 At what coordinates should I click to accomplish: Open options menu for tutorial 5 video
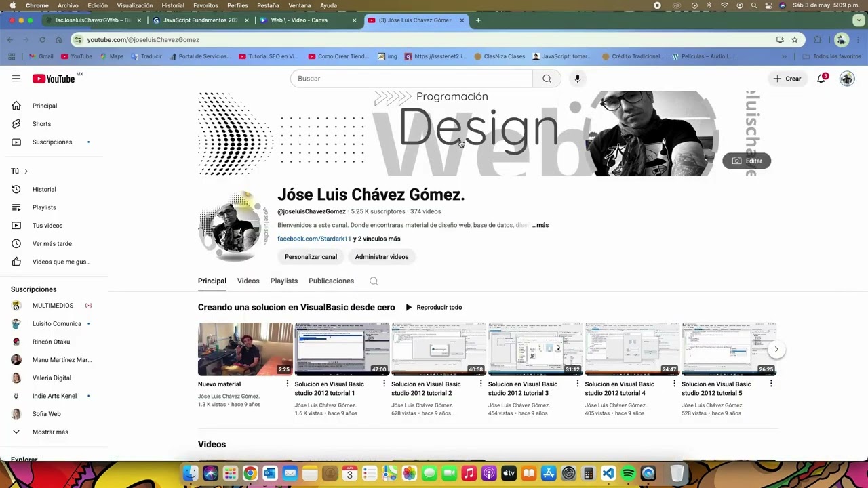pos(771,384)
